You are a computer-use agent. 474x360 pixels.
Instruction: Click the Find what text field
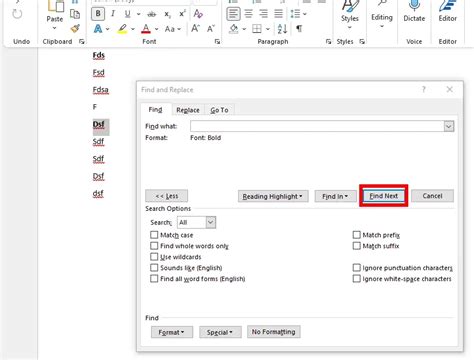coord(317,126)
